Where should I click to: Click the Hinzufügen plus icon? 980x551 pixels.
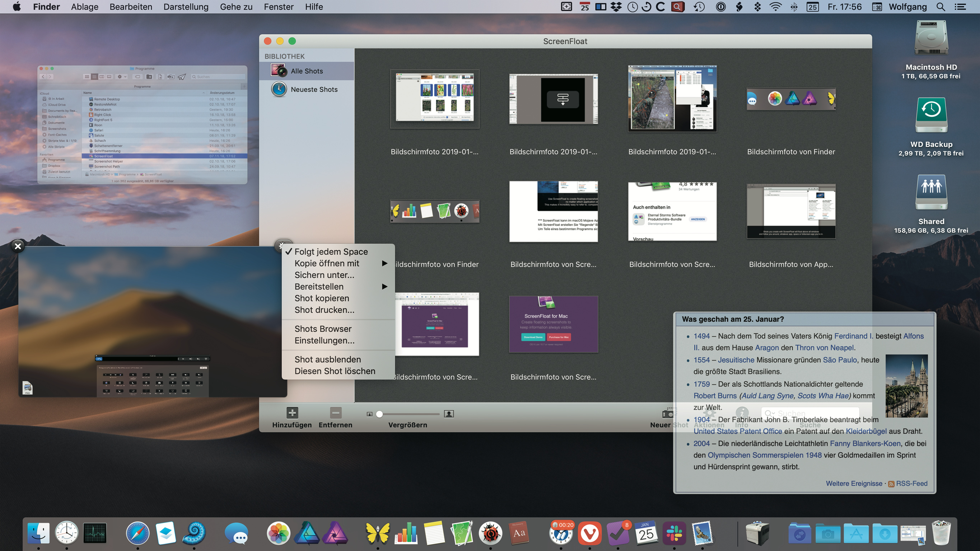coord(292,413)
